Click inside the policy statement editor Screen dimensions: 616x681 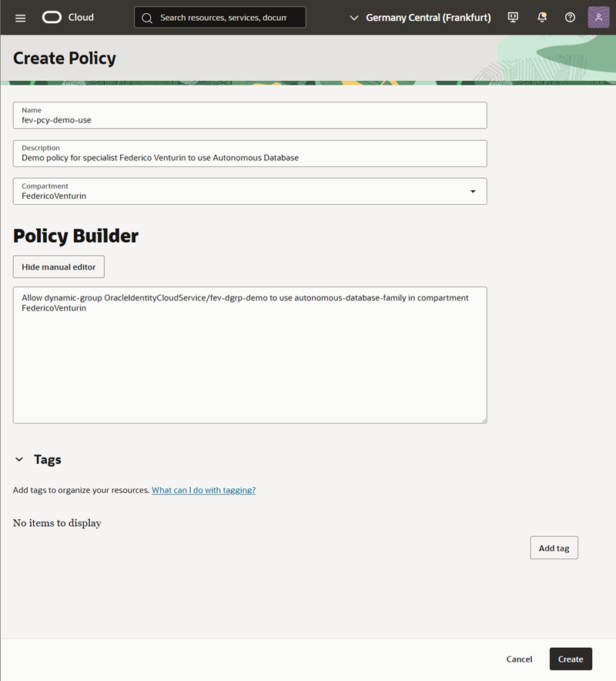click(x=250, y=355)
